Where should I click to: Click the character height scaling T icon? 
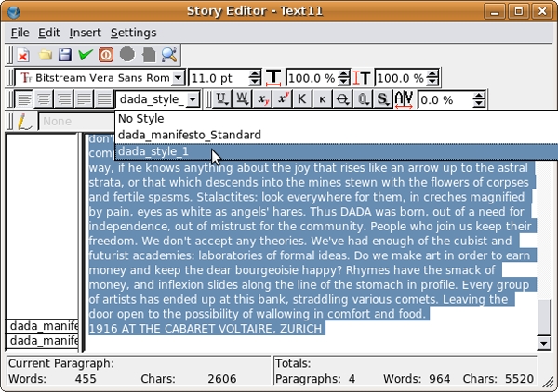tap(362, 77)
